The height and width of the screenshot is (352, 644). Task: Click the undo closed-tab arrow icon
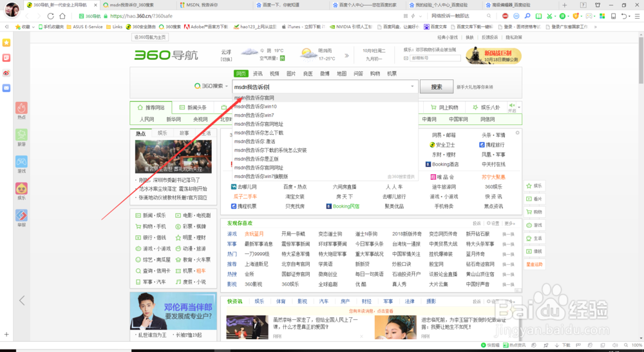[x=623, y=16]
